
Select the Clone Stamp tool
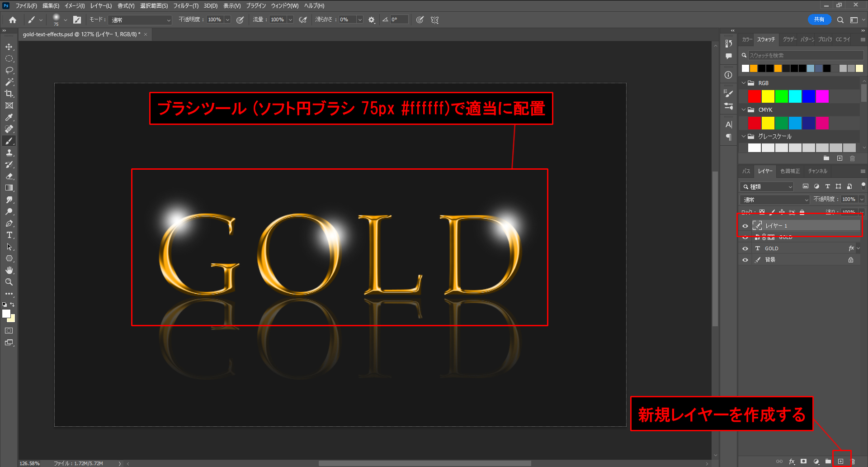[x=9, y=153]
